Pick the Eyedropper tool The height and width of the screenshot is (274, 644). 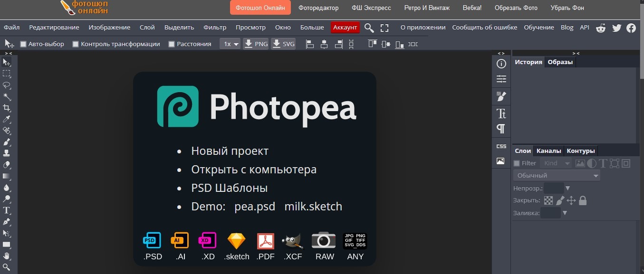click(7, 120)
